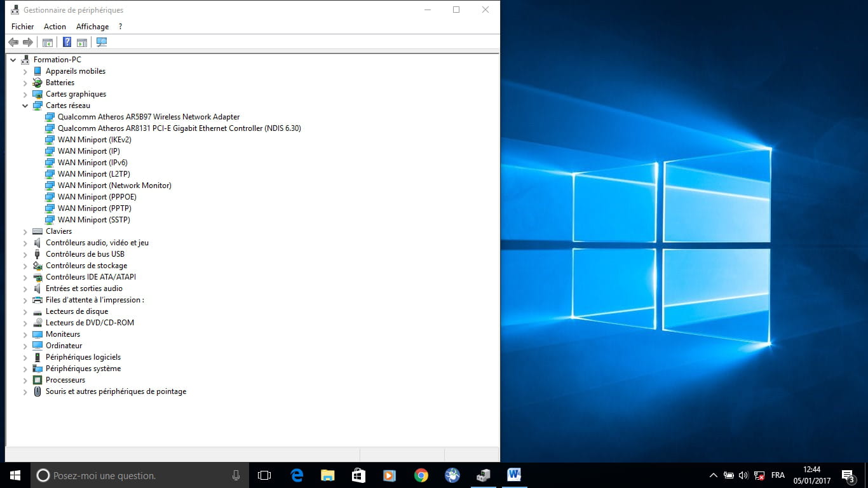The height and width of the screenshot is (488, 868).
Task: Click the Back arrow in the toolbar
Action: 13,43
